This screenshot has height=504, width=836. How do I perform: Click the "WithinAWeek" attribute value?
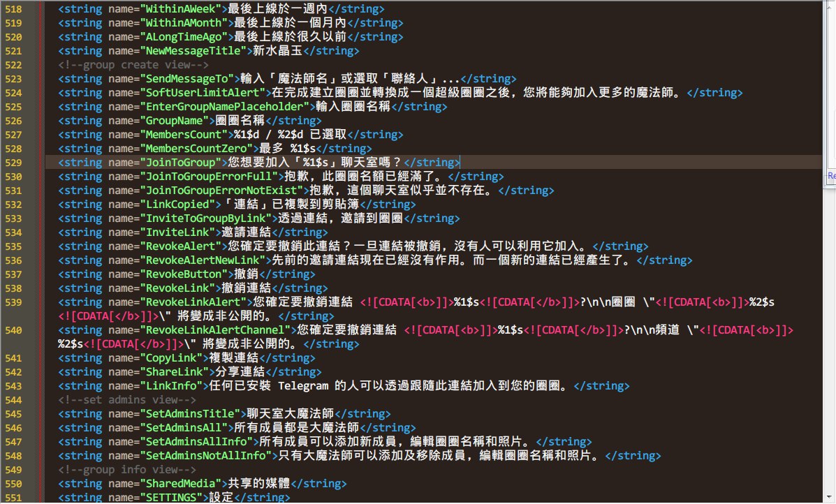click(x=181, y=9)
